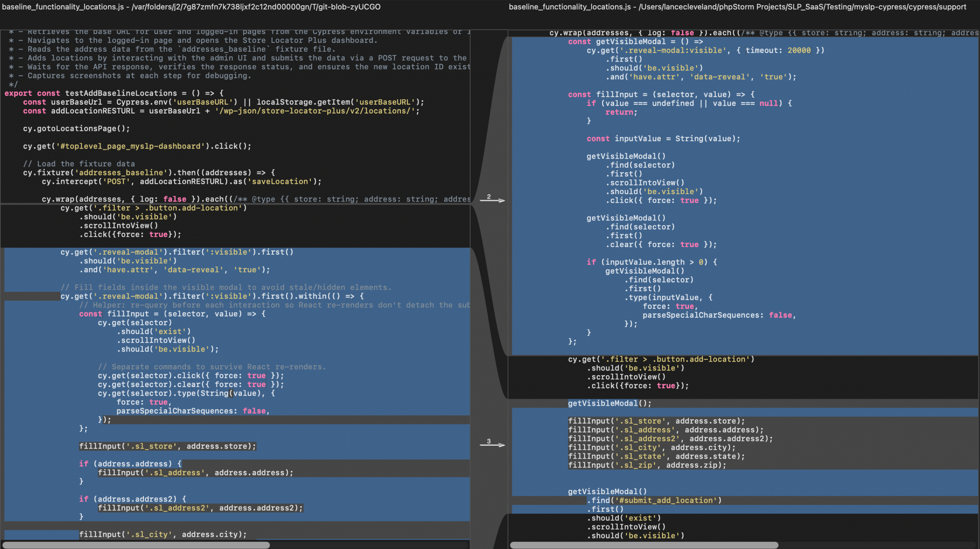Click the 'export const testAddBaselineLocations' line
Viewport: 980px width, 549px height.
tap(114, 93)
